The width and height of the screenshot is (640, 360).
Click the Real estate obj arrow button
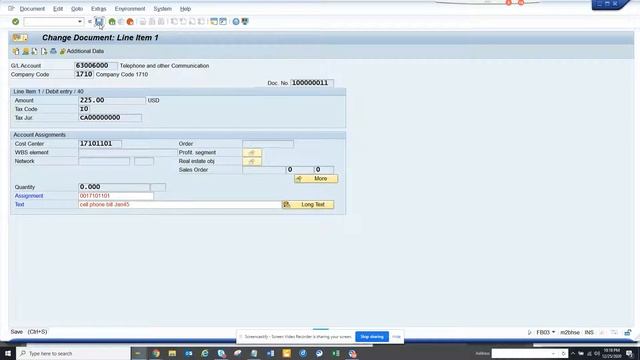252,161
